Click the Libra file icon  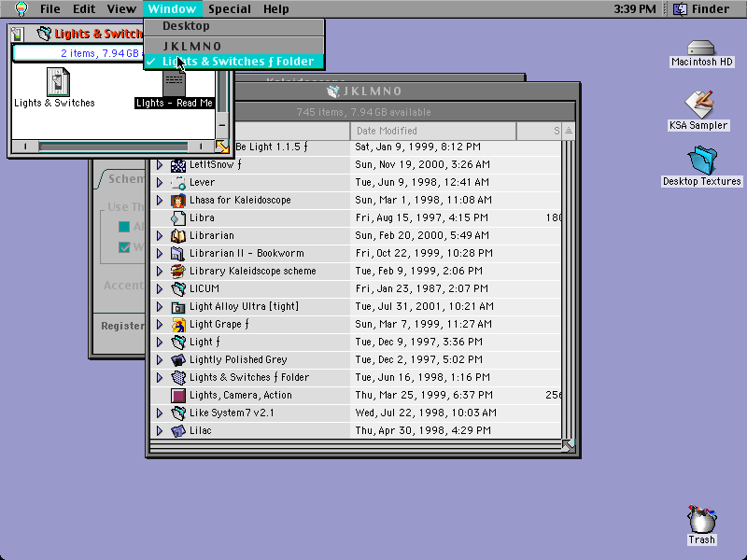tap(178, 218)
